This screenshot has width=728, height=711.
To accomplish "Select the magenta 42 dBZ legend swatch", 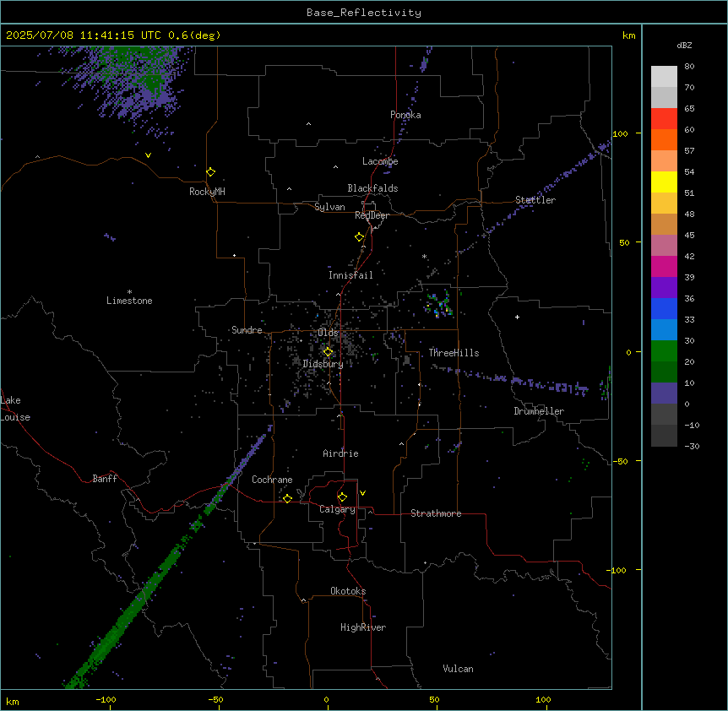I will click(x=664, y=266).
